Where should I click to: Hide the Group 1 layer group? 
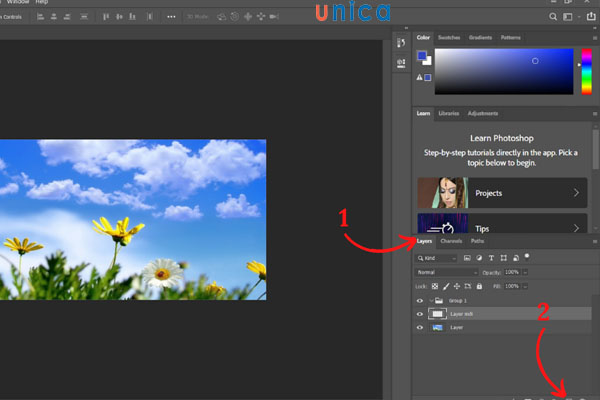coord(420,300)
